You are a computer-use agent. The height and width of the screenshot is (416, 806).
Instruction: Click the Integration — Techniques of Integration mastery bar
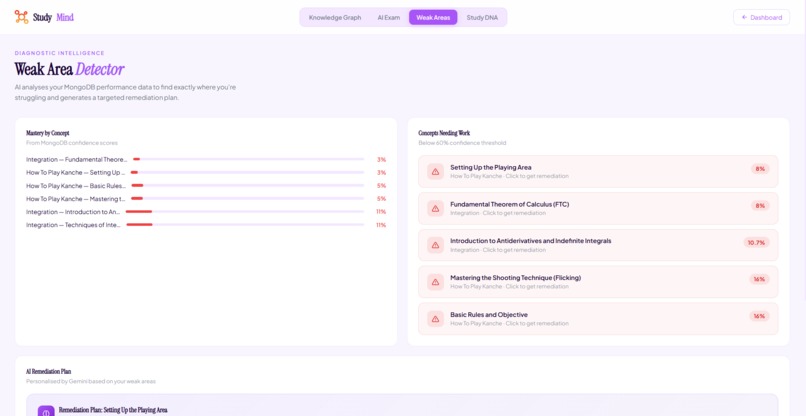click(245, 225)
